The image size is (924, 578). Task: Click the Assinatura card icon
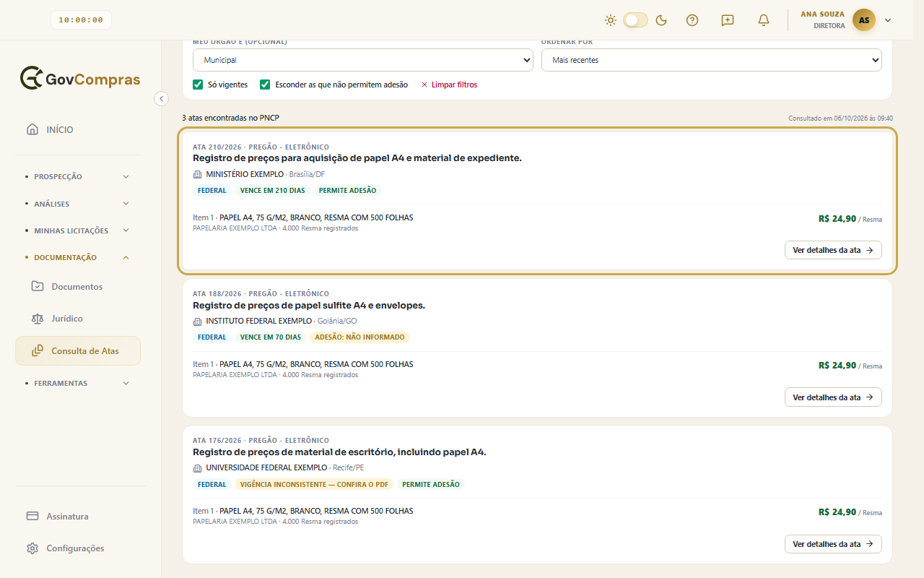[x=32, y=516]
